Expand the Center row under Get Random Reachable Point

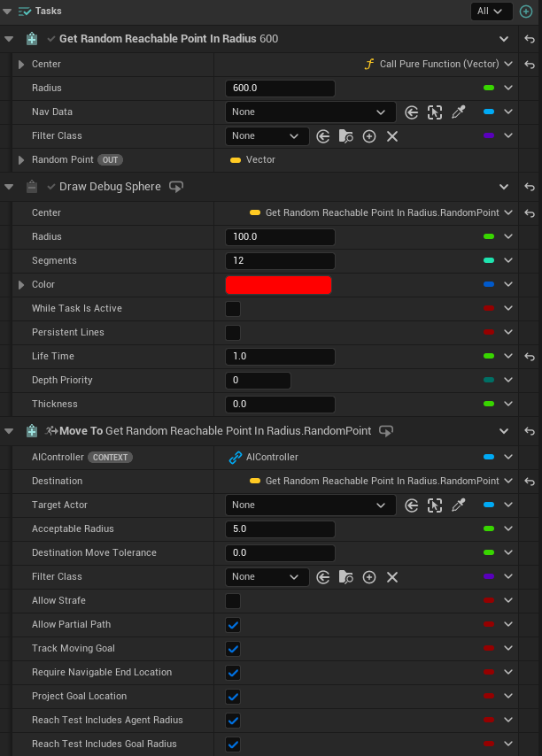pyautogui.click(x=20, y=64)
